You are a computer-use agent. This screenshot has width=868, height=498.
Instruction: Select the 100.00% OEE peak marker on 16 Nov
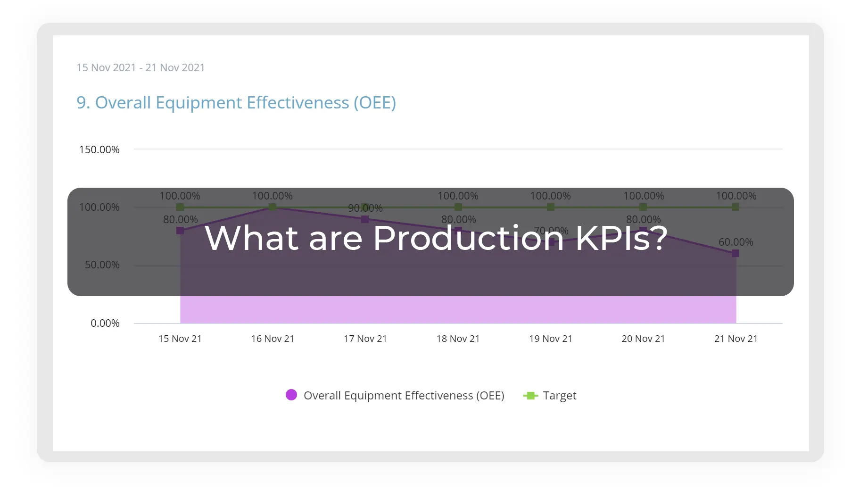(273, 207)
